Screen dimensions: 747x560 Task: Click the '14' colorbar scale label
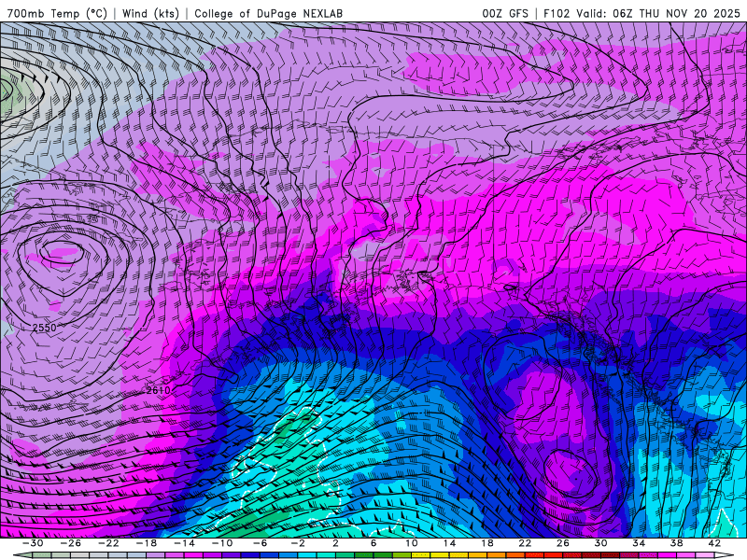click(x=449, y=543)
